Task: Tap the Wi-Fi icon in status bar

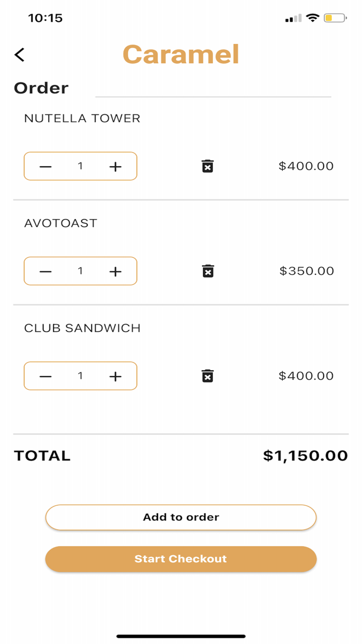Action: pyautogui.click(x=312, y=18)
